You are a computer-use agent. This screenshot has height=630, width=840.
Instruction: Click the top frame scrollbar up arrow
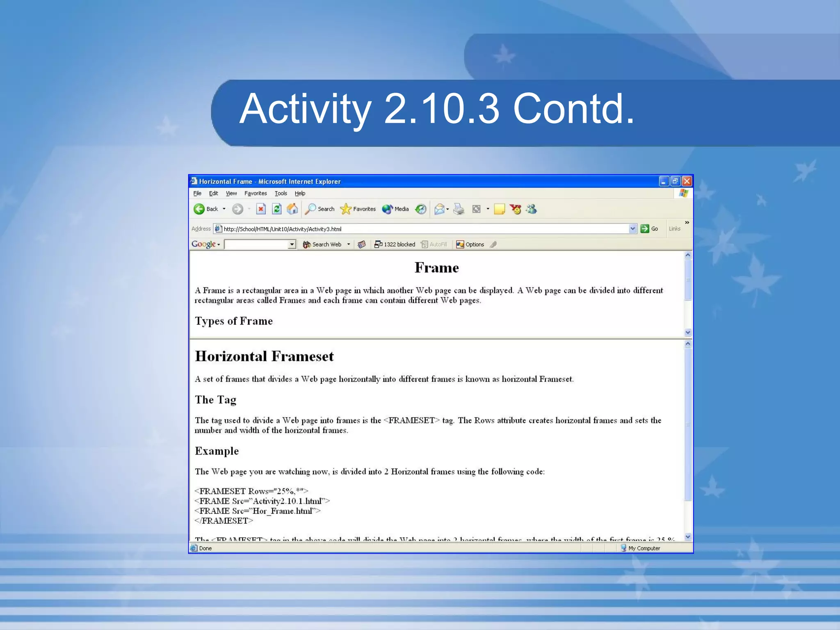tap(688, 255)
